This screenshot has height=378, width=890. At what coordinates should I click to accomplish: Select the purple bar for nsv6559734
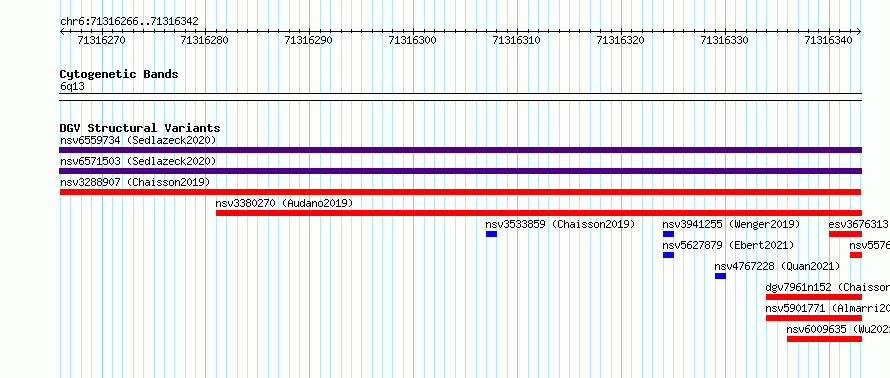460,150
